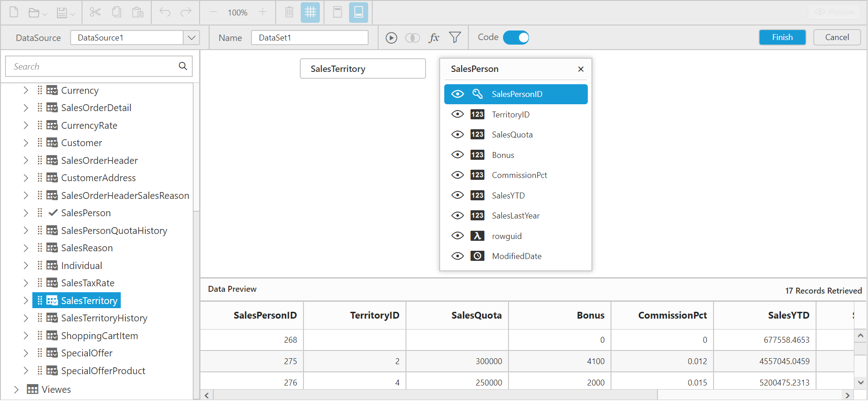The image size is (868, 401).
Task: Select SalesReason table in the tree
Action: pos(87,248)
